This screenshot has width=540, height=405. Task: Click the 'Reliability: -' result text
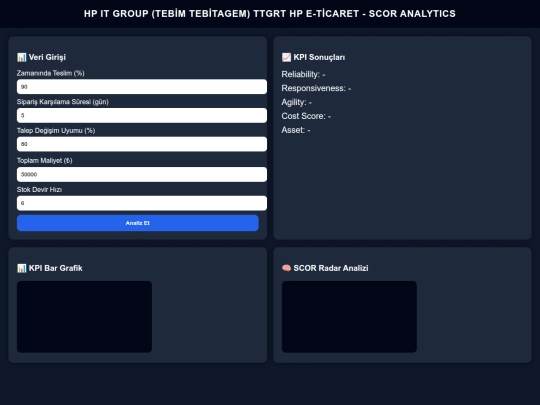click(303, 74)
